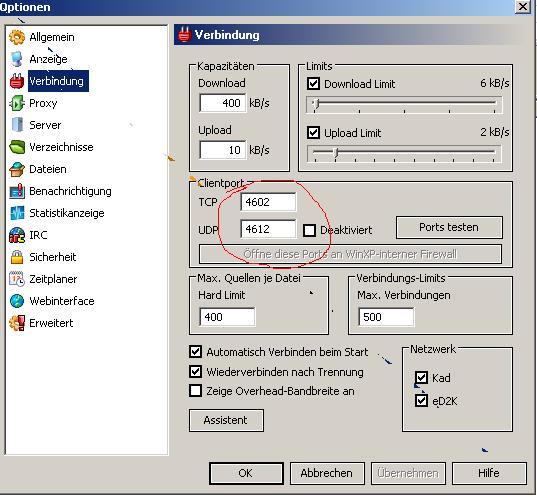Focus the TCP port field

coord(268,202)
